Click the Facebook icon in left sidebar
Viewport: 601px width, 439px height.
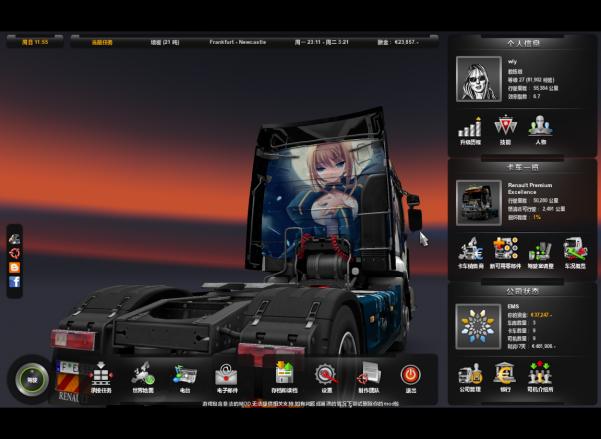point(15,282)
